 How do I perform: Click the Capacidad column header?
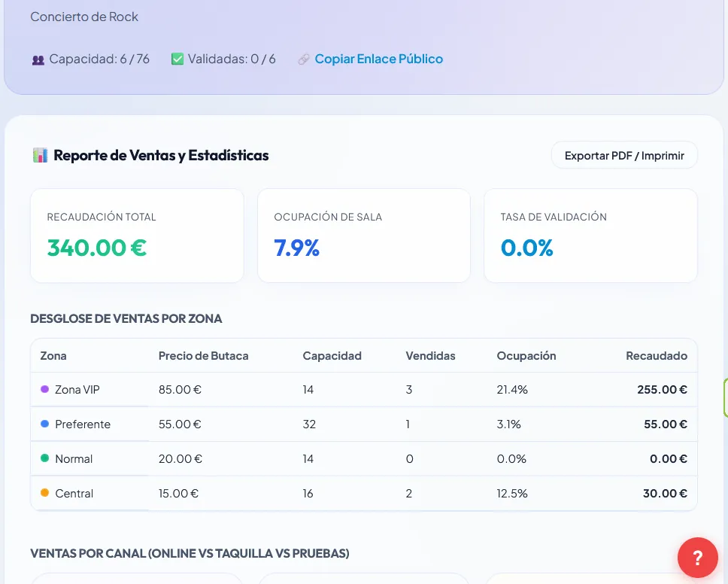coord(332,356)
